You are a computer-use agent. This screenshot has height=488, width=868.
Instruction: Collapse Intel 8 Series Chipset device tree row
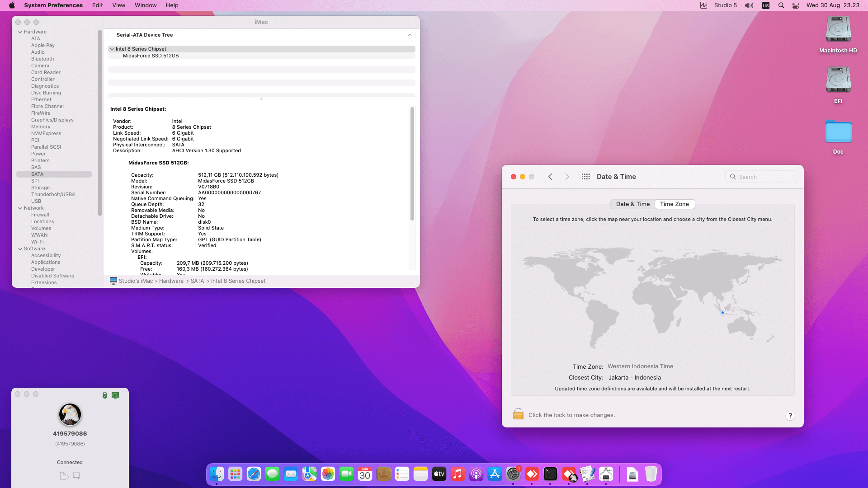pos(112,49)
